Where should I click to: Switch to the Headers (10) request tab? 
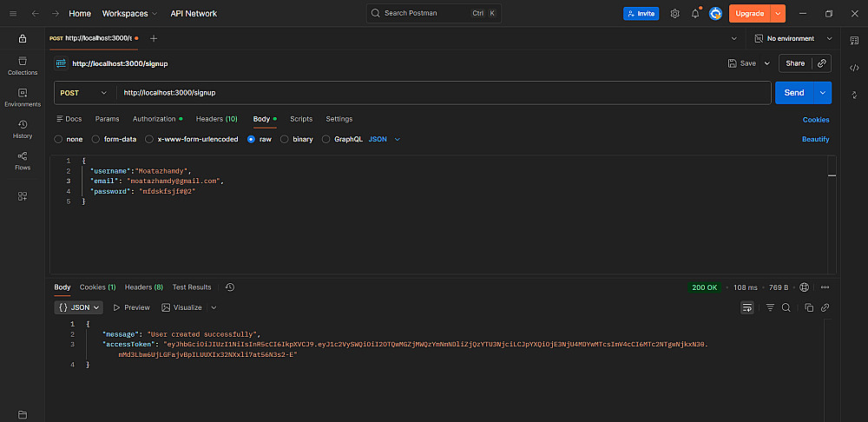216,119
